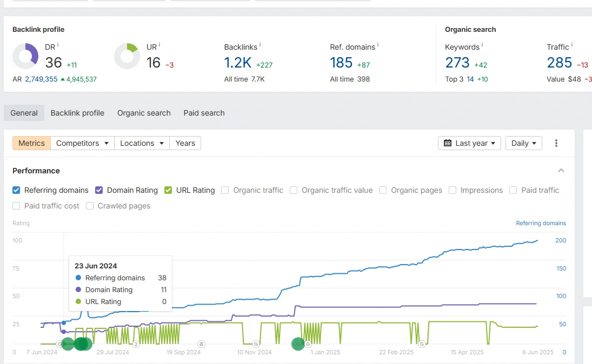Click the info icon beside DR
Screen dimensions: 592x364
pyautogui.click(x=58, y=45)
